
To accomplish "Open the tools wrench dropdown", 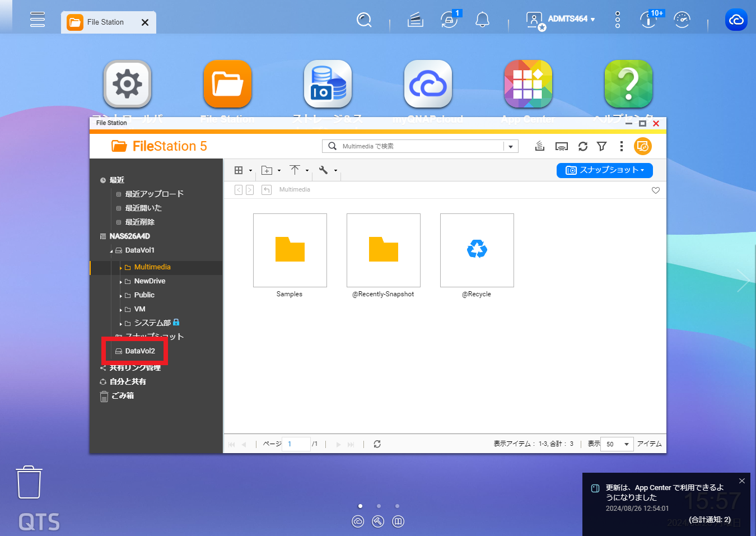I will [x=328, y=170].
